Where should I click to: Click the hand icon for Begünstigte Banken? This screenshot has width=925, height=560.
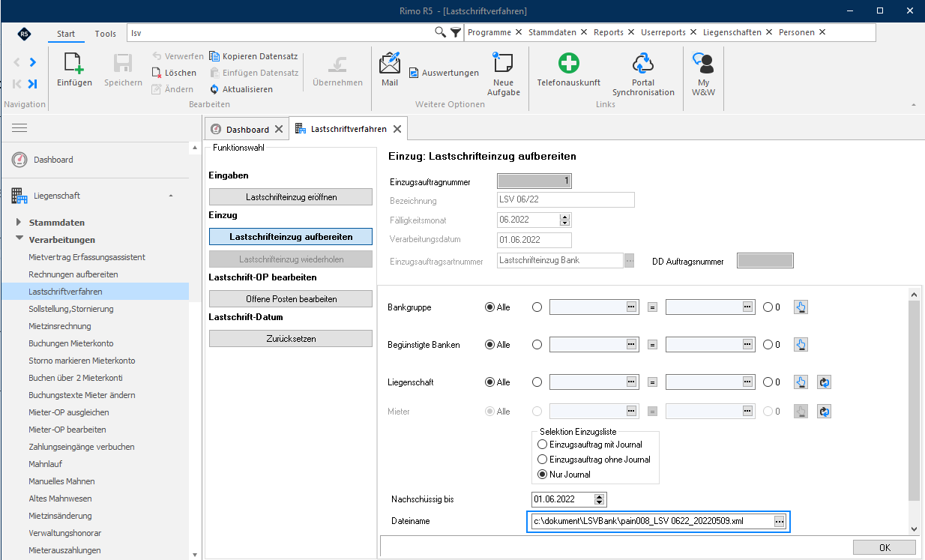pyautogui.click(x=801, y=345)
